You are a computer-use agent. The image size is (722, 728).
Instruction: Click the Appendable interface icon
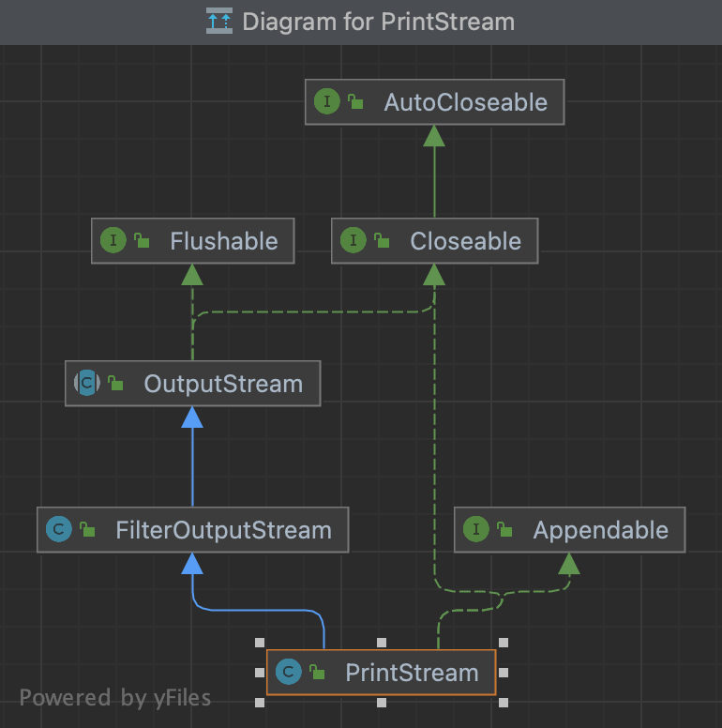pyautogui.click(x=477, y=530)
